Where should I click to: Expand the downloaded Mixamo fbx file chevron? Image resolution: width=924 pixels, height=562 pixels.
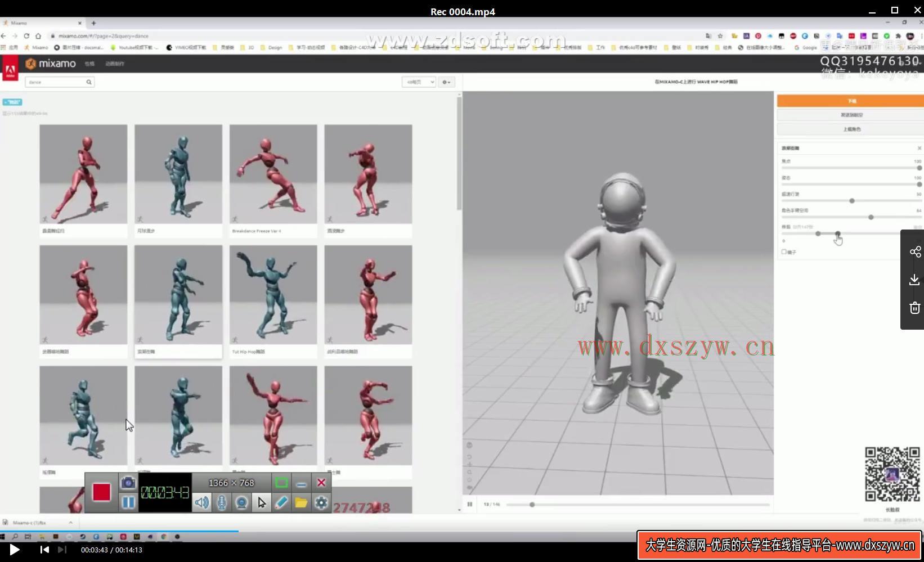[70, 523]
